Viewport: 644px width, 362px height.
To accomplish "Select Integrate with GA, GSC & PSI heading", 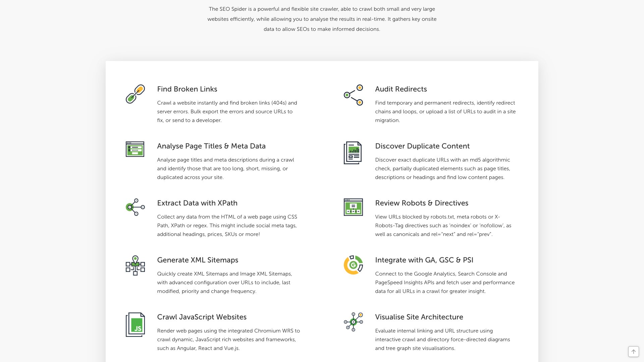I will (424, 260).
